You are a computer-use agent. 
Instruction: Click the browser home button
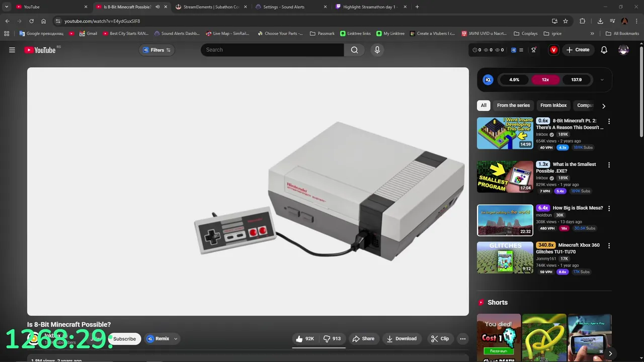44,21
